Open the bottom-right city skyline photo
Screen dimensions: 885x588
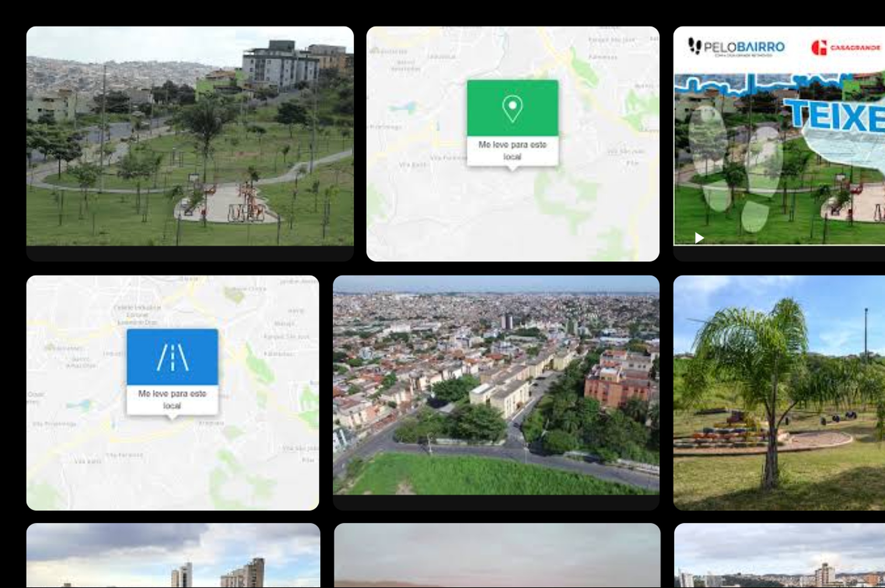779,555
